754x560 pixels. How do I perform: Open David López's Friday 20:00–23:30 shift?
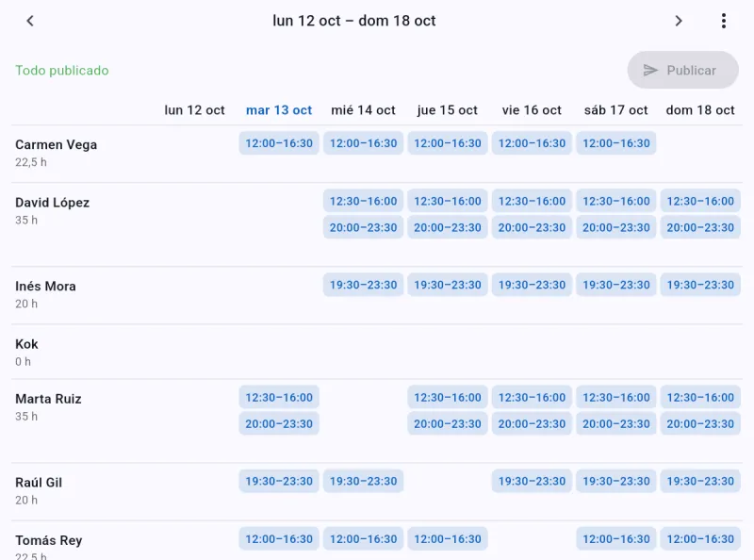pyautogui.click(x=532, y=227)
